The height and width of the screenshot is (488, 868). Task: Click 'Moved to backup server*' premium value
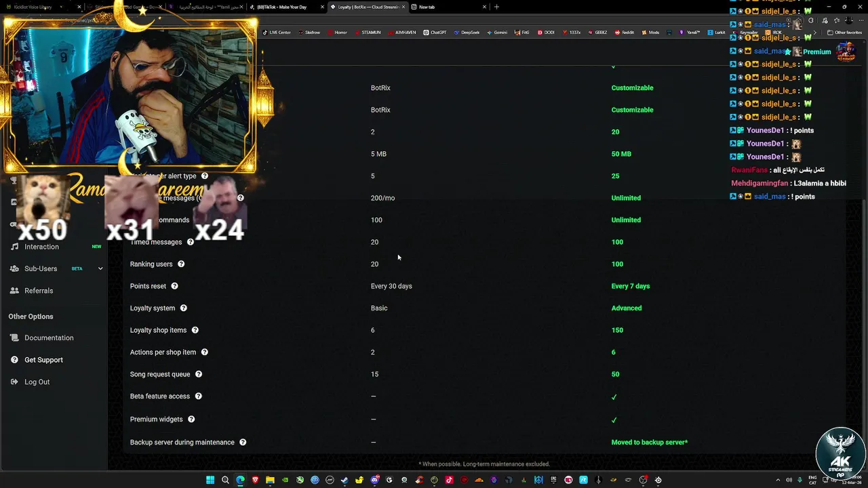tap(649, 442)
